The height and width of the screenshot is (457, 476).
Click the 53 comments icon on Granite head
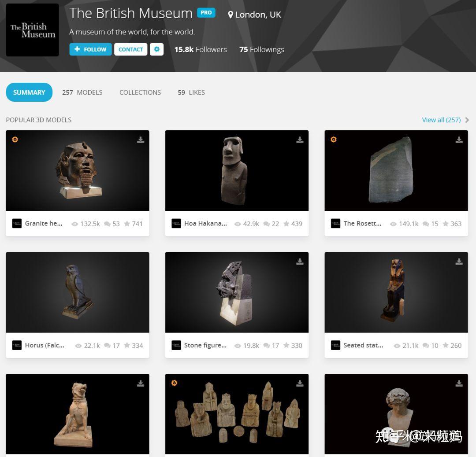(x=107, y=224)
